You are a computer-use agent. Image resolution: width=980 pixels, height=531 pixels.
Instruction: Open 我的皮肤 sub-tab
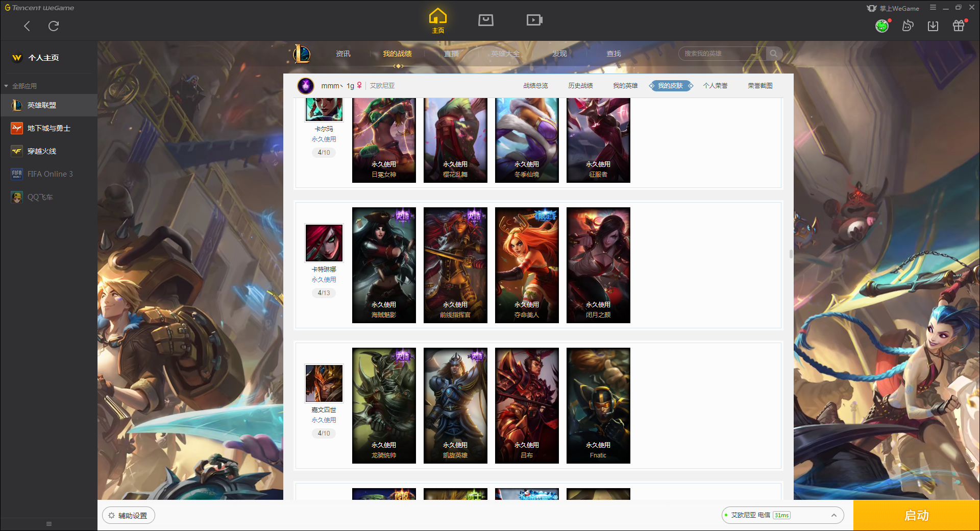point(670,86)
